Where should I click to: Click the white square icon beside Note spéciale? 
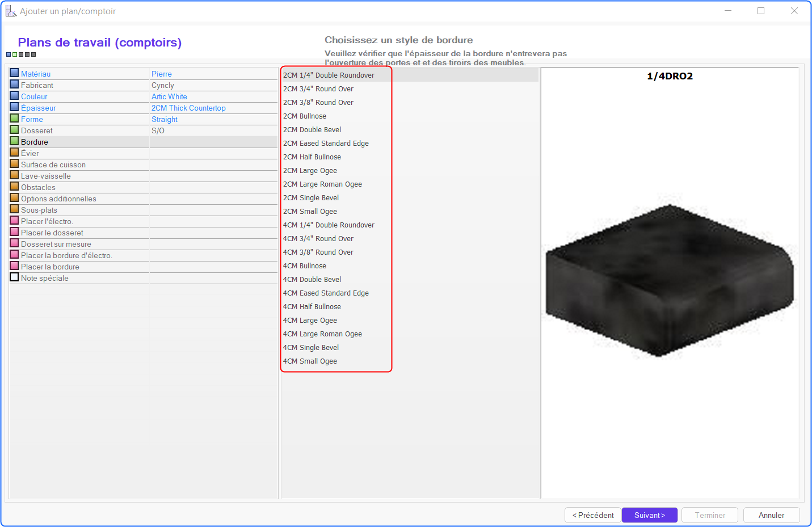tap(14, 277)
